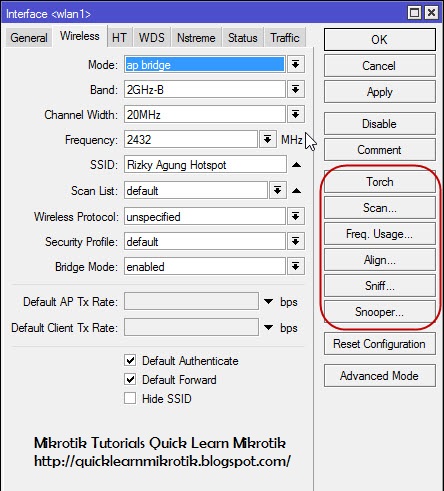Switch to Advanced Mode

[x=380, y=376]
